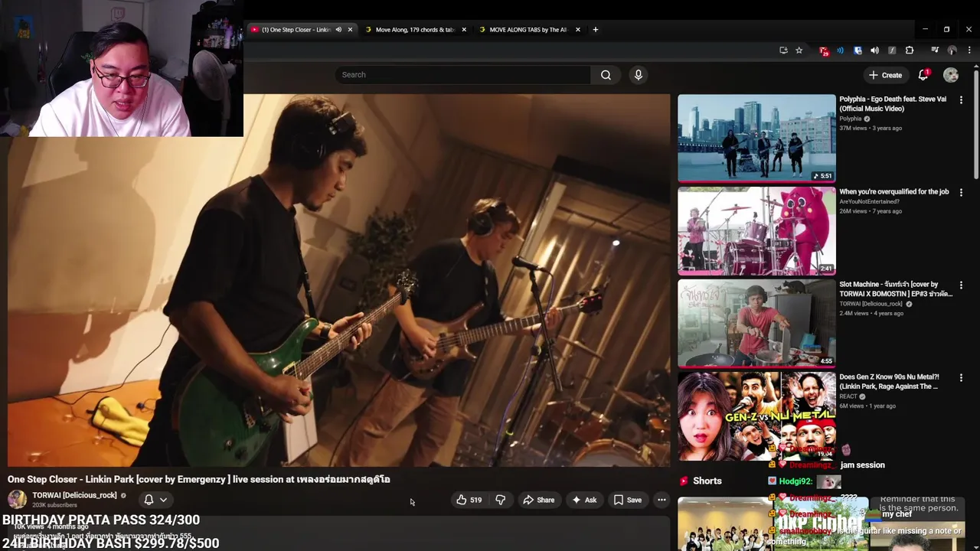Open Chrome three-dot menu
The width and height of the screenshot is (980, 551).
click(x=969, y=51)
